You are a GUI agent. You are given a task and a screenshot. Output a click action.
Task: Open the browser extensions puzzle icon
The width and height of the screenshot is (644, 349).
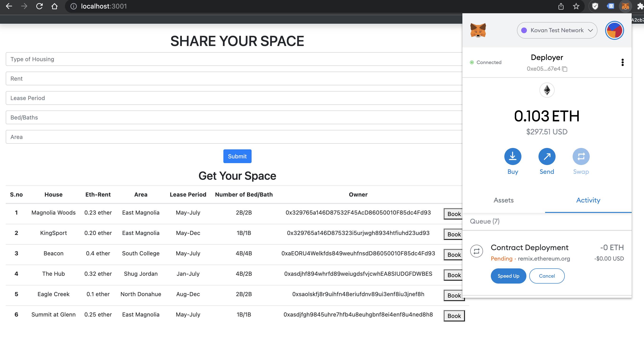pos(640,6)
